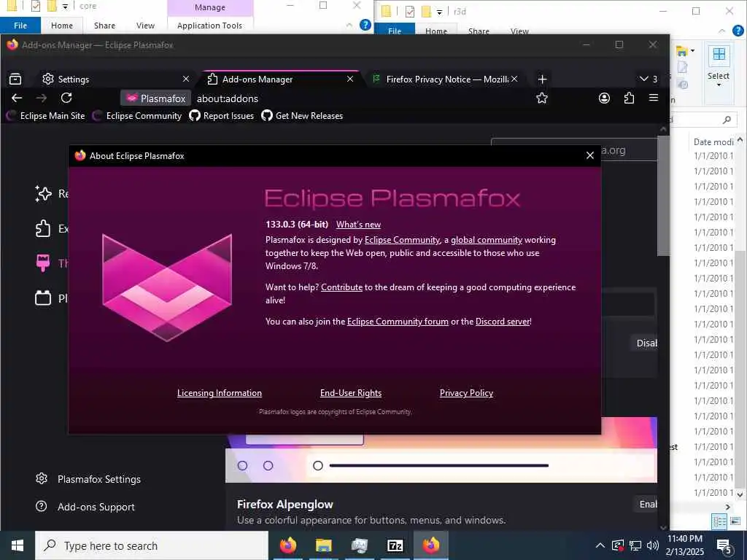747x560 pixels.
Task: Select Extensions puzzle icon in add-ons sidebar
Action: click(x=43, y=228)
